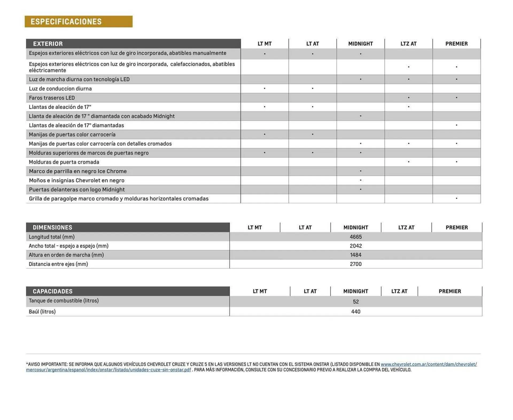513x420 pixels.
Task: Click the fuel tank value 52
Action: coord(356,302)
